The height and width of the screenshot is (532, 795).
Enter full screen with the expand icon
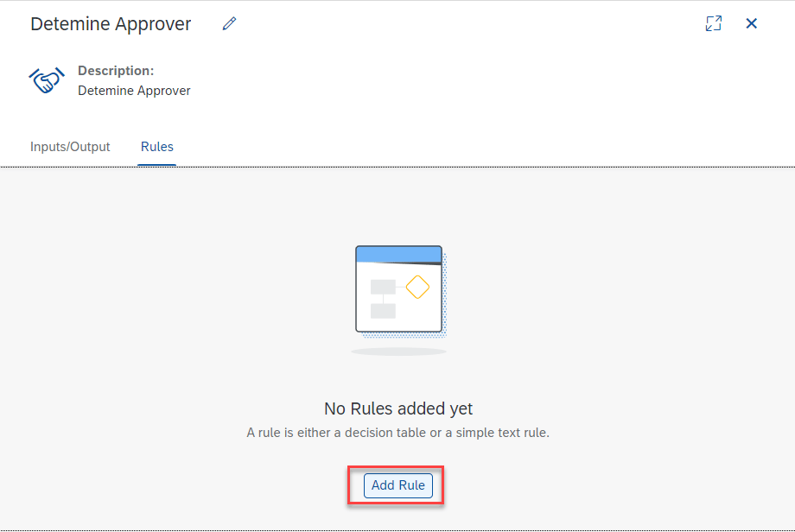[713, 24]
